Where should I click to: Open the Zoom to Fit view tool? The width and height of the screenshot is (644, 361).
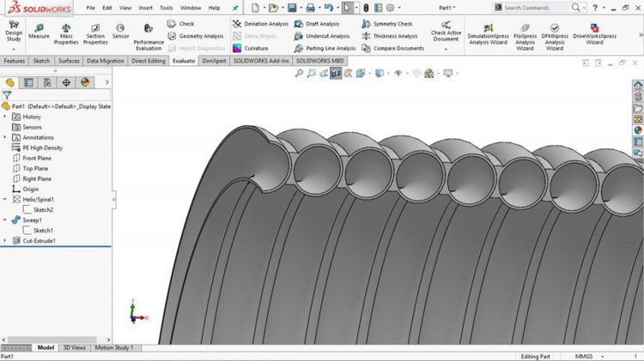300,74
